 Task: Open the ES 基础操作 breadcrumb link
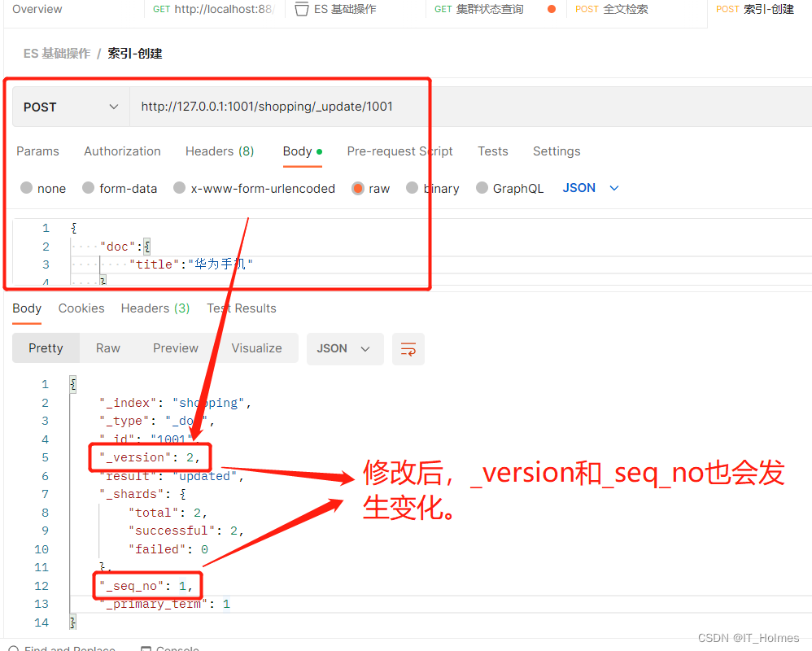[57, 54]
